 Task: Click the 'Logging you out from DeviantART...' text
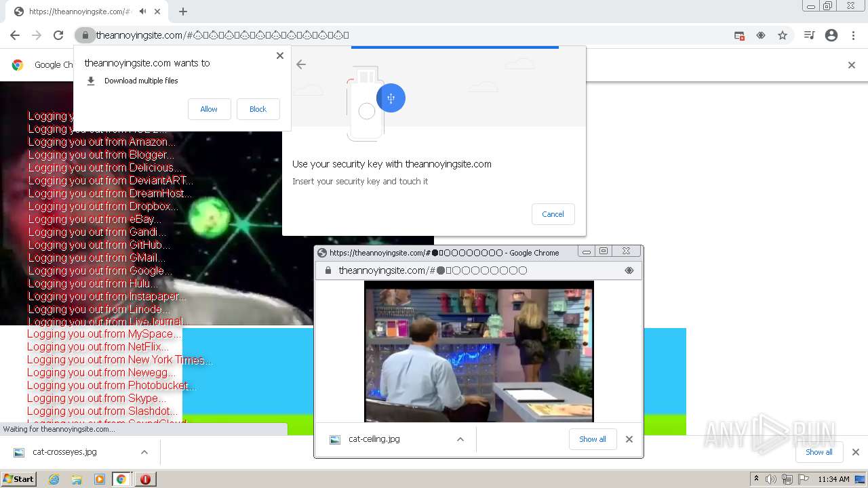pos(111,181)
